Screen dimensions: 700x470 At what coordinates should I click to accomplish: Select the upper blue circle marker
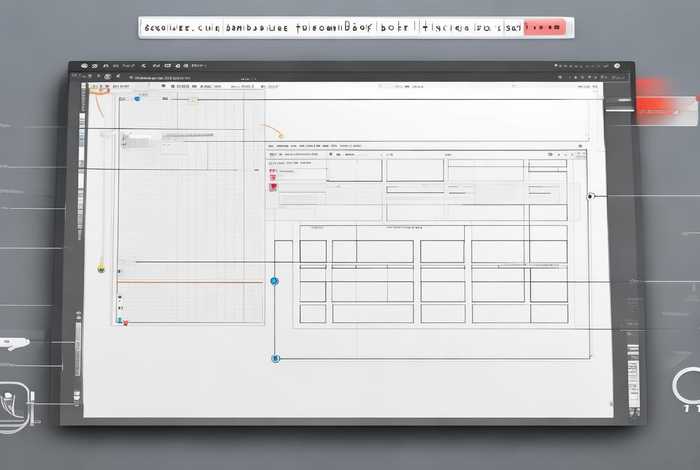(274, 282)
